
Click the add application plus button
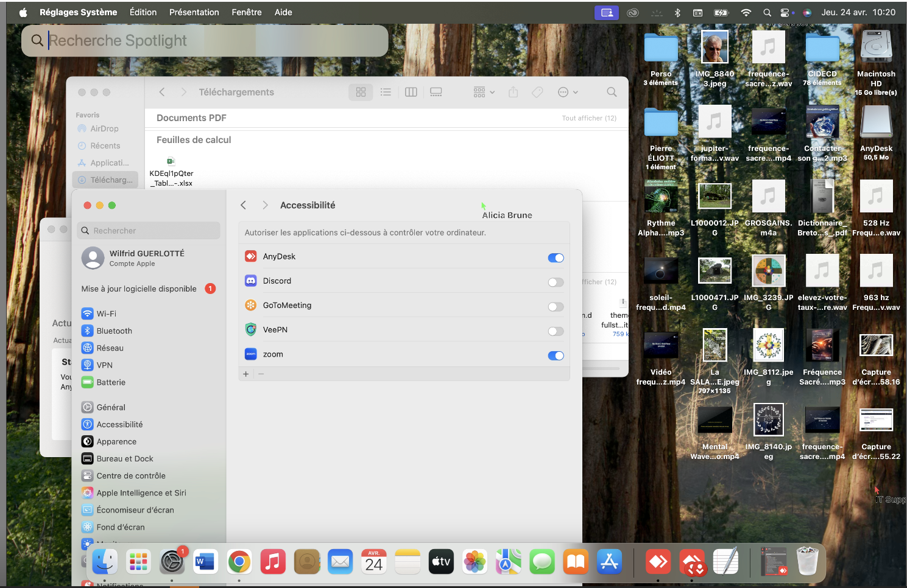click(x=246, y=374)
